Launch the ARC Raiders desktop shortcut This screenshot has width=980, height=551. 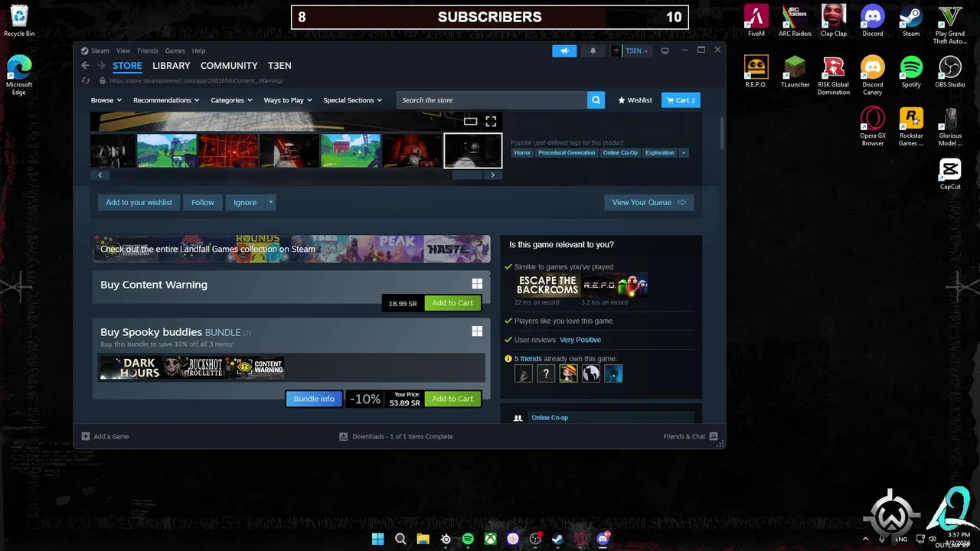pyautogui.click(x=795, y=21)
